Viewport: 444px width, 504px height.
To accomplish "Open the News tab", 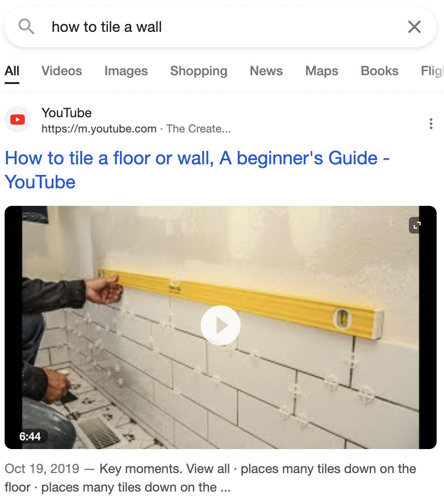I will pos(266,71).
